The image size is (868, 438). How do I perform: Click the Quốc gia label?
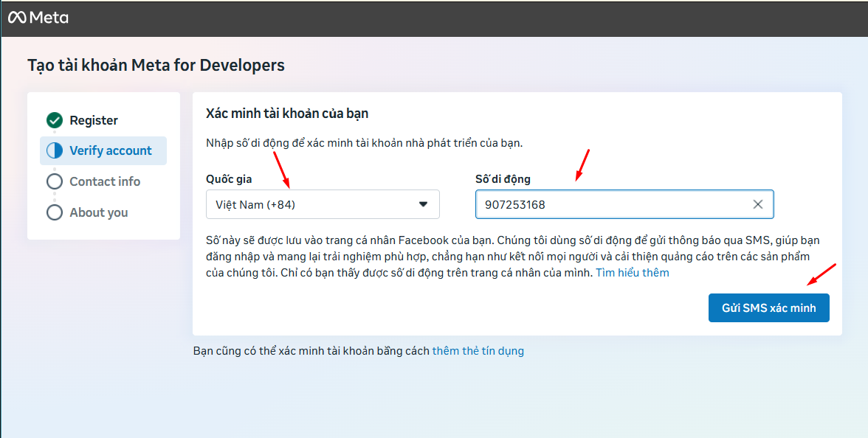pos(229,179)
